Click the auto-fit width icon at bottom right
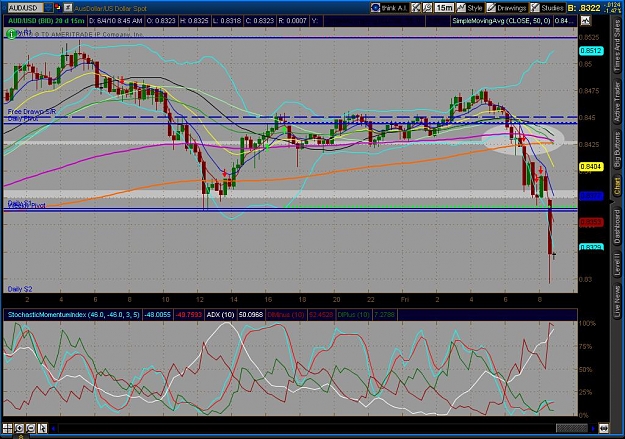 603,429
